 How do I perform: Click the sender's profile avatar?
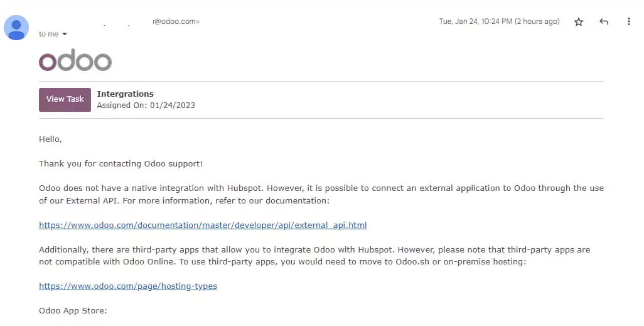click(16, 28)
